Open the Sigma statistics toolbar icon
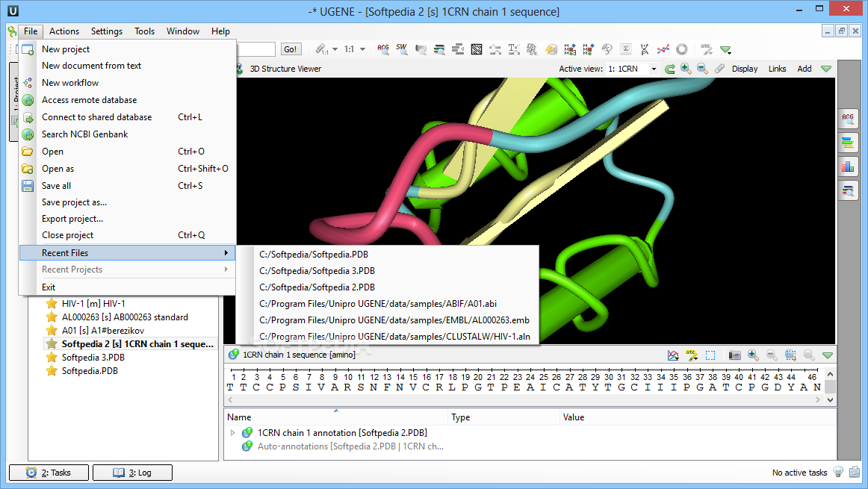The width and height of the screenshot is (868, 489). pos(625,49)
